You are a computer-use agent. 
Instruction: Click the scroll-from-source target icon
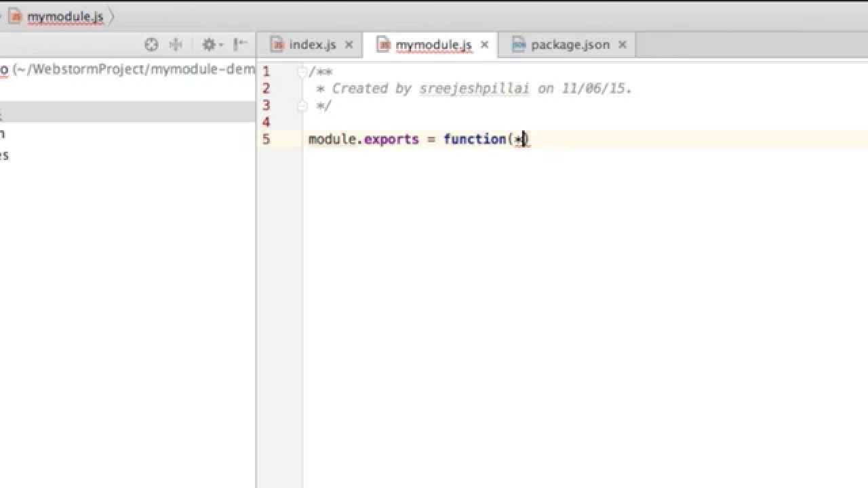(151, 45)
